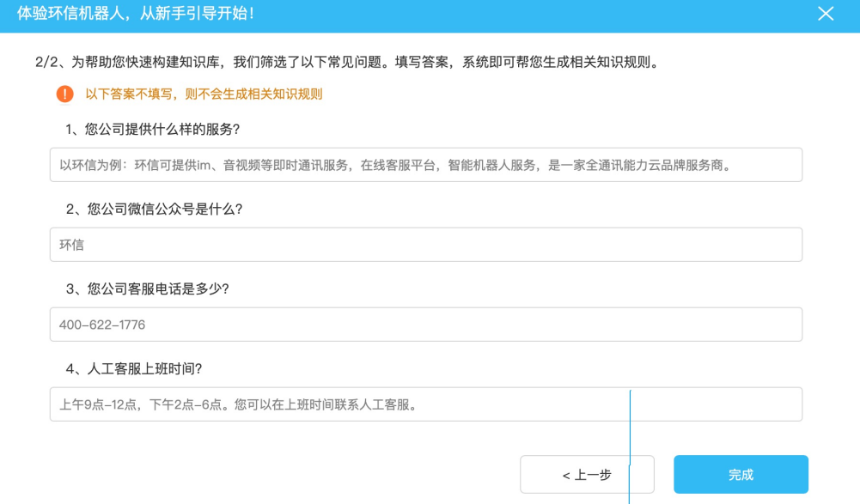This screenshot has width=860, height=504.
Task: Click question label 您公司微信公众号是什么
Action: (155, 209)
